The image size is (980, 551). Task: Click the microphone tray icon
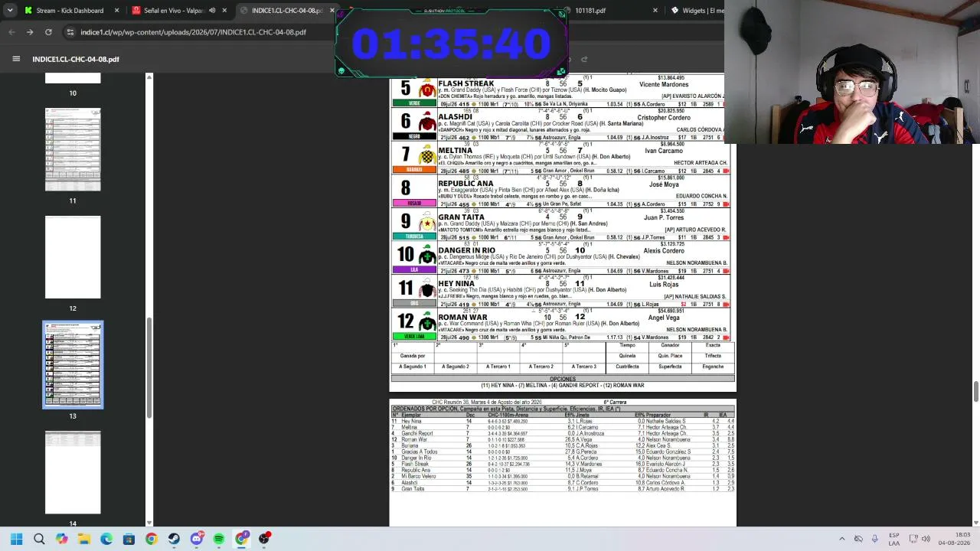click(874, 539)
